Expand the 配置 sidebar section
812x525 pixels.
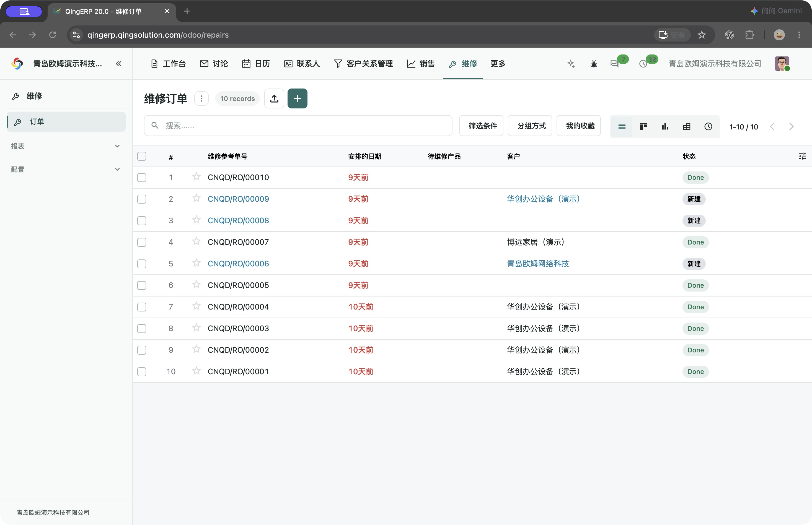66,170
